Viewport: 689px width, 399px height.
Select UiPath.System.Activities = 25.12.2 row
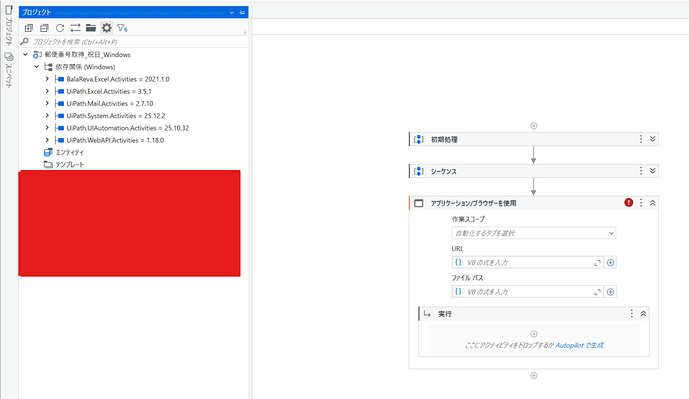(116, 116)
